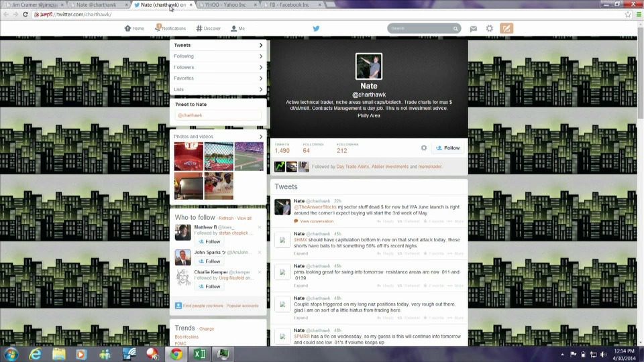Click in the Twitter search box
Viewport: 644px width, 362px height.
(x=420, y=28)
